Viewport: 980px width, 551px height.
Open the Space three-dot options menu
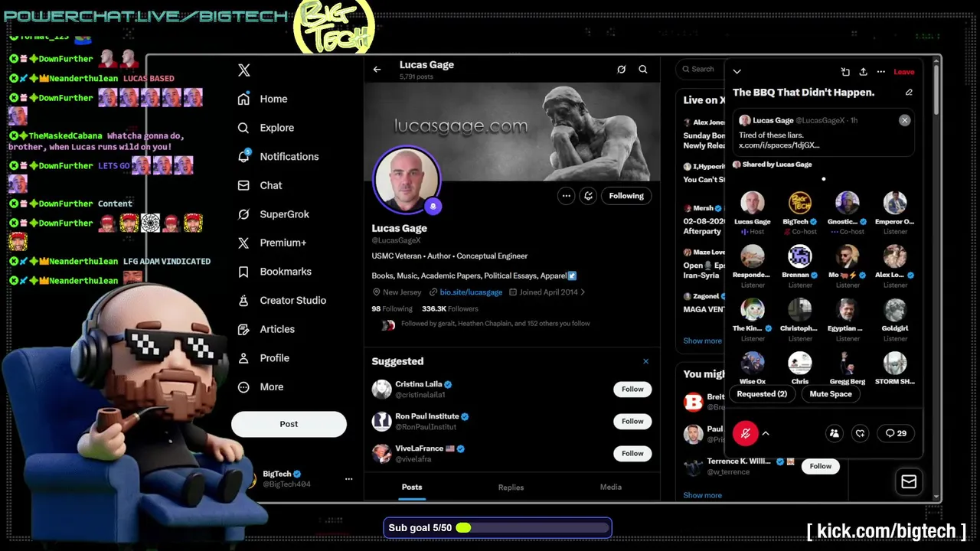881,72
